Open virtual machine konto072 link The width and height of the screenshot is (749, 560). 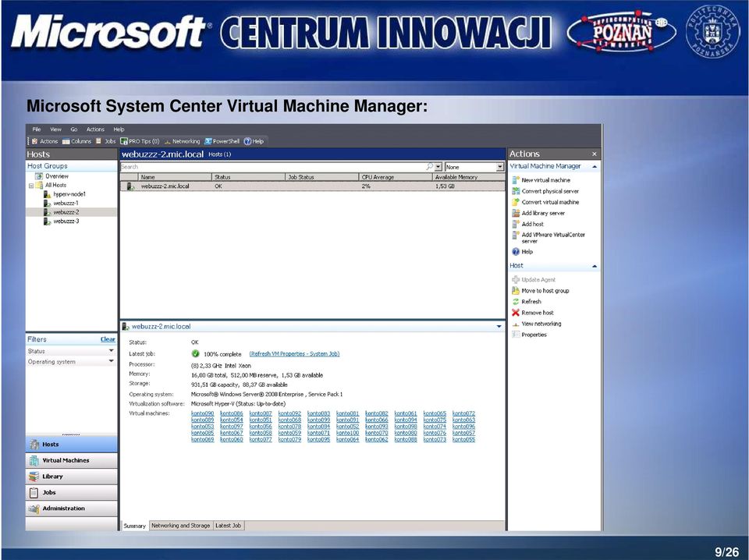463,413
